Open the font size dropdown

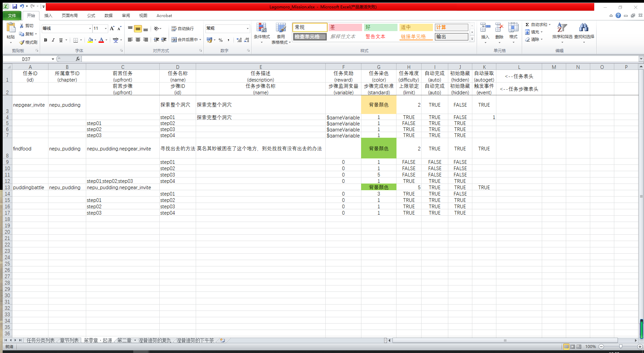click(106, 29)
